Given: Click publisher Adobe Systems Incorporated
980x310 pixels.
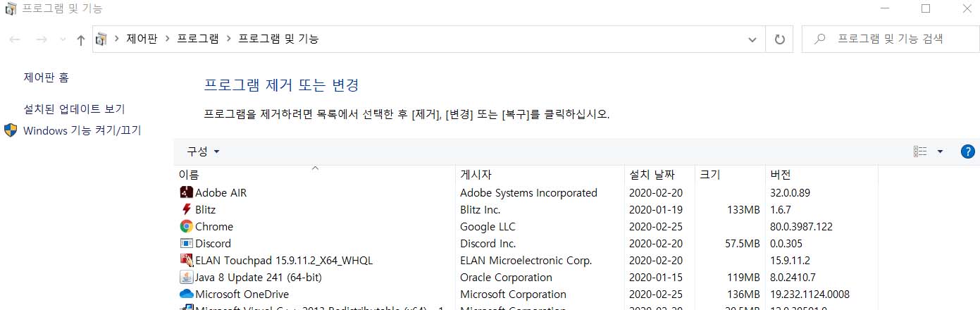Looking at the screenshot, I should [x=528, y=192].
